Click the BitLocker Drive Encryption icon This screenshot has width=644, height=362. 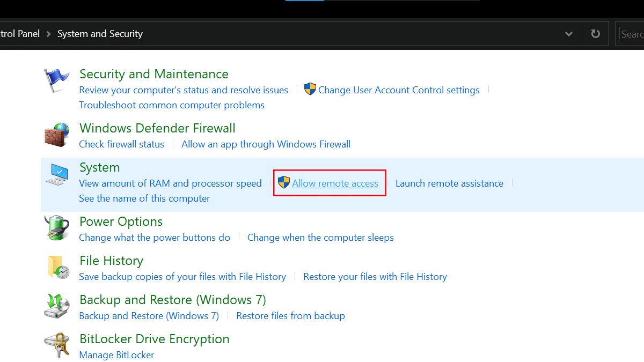[56, 345]
